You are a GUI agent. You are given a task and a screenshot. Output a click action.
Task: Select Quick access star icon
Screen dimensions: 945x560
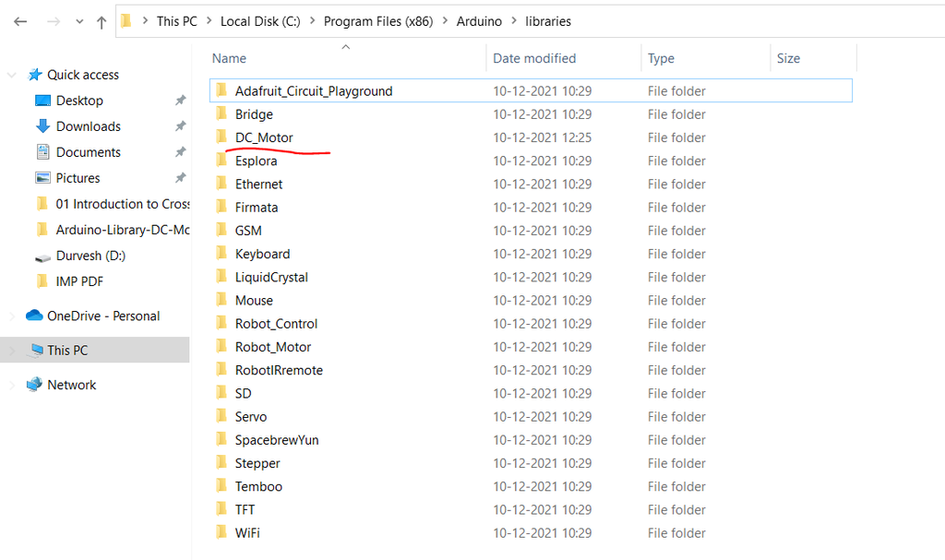35,75
